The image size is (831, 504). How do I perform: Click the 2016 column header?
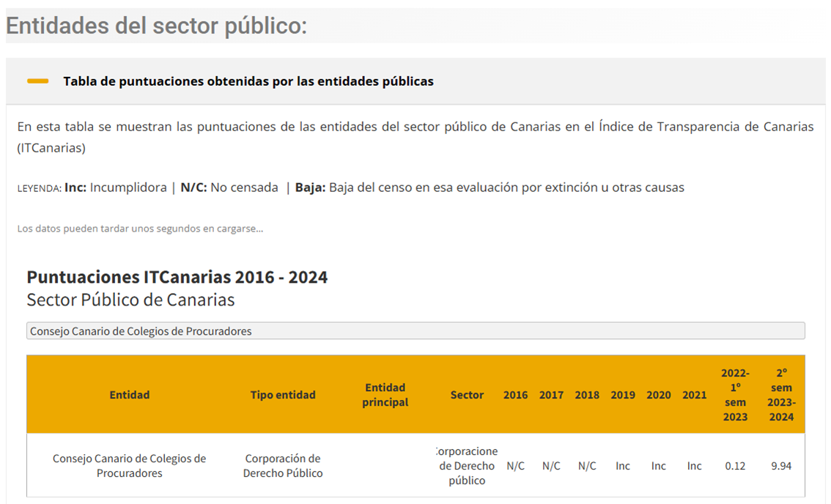[515, 395]
